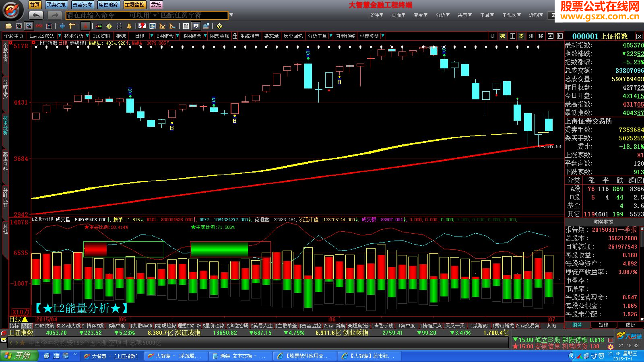Click the binoculars search icon

coord(119,26)
